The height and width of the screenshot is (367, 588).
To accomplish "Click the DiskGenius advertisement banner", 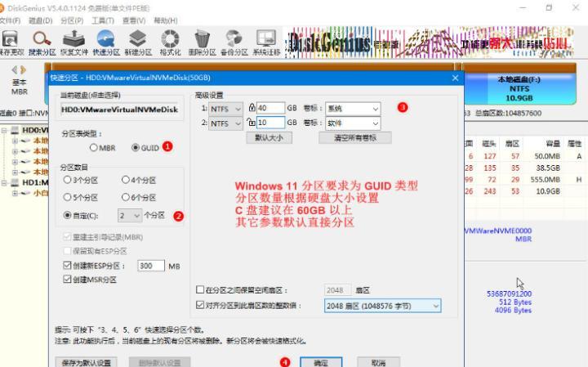I will pyautogui.click(x=430, y=42).
